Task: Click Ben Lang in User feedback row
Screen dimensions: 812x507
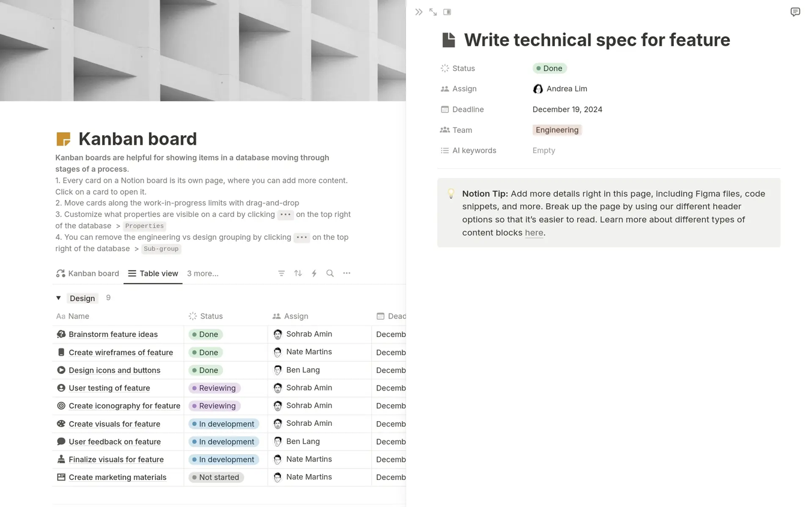Action: coord(296,442)
